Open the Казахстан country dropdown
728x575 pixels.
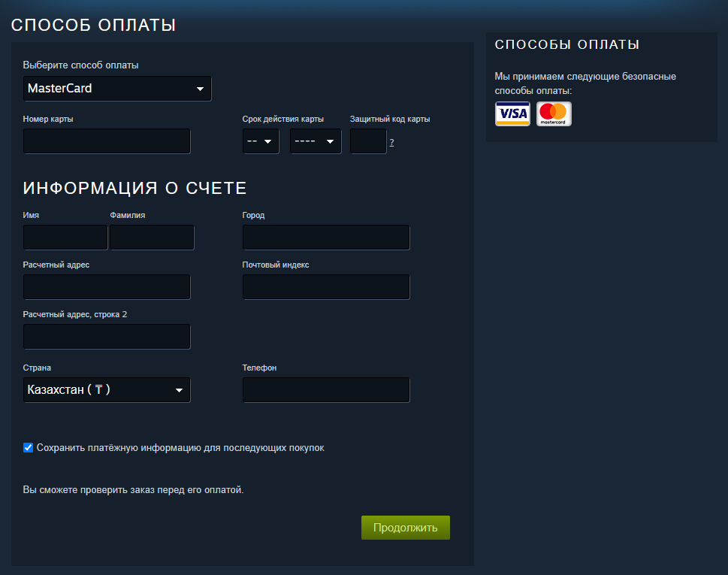pyautogui.click(x=107, y=389)
